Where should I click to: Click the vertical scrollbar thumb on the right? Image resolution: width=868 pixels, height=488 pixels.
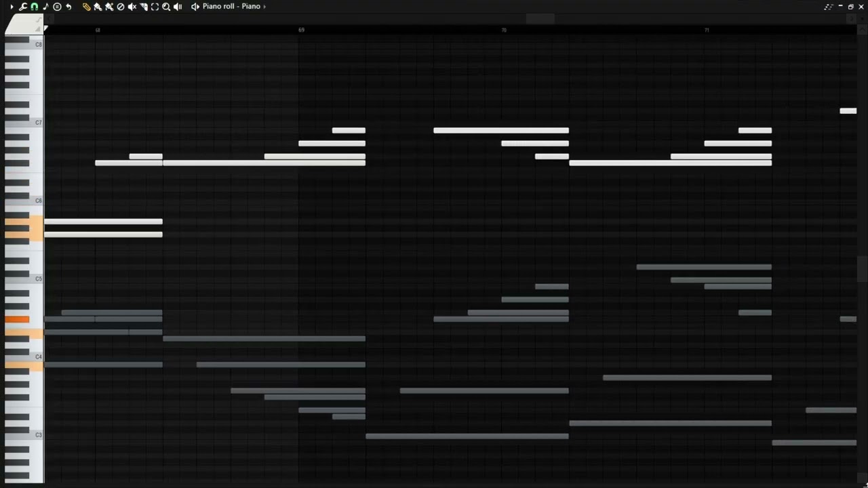coord(862,269)
